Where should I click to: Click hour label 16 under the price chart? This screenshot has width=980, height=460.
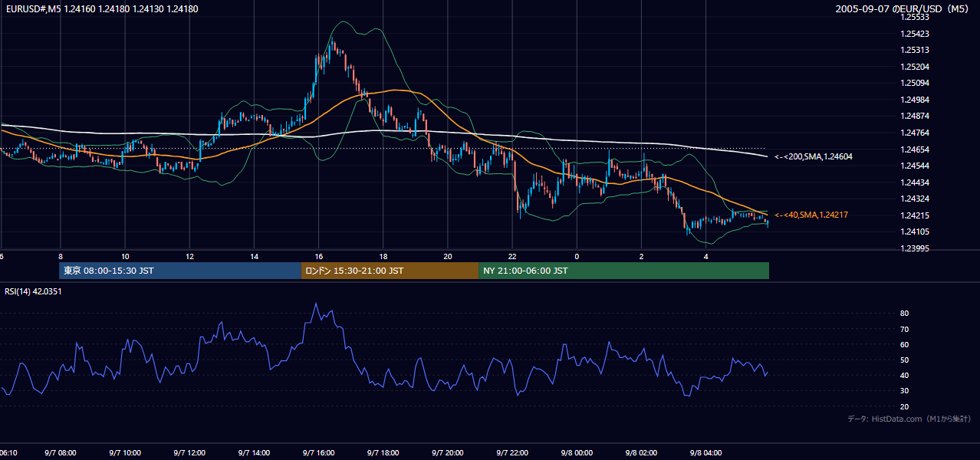coord(319,256)
